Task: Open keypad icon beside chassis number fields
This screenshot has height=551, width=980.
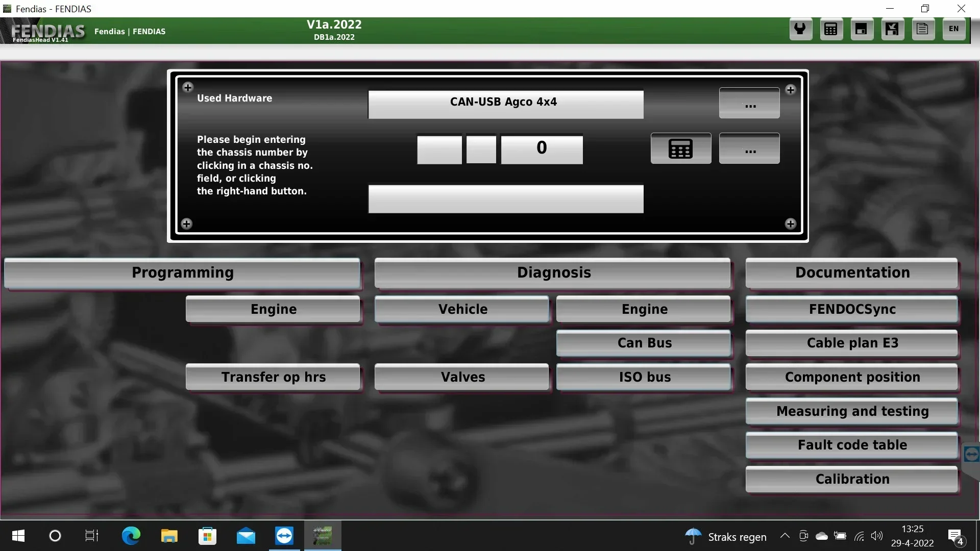Action: tap(681, 148)
